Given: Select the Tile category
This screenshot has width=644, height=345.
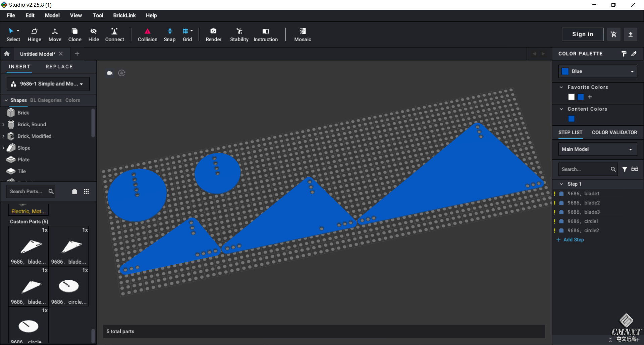Looking at the screenshot, I should pyautogui.click(x=21, y=171).
